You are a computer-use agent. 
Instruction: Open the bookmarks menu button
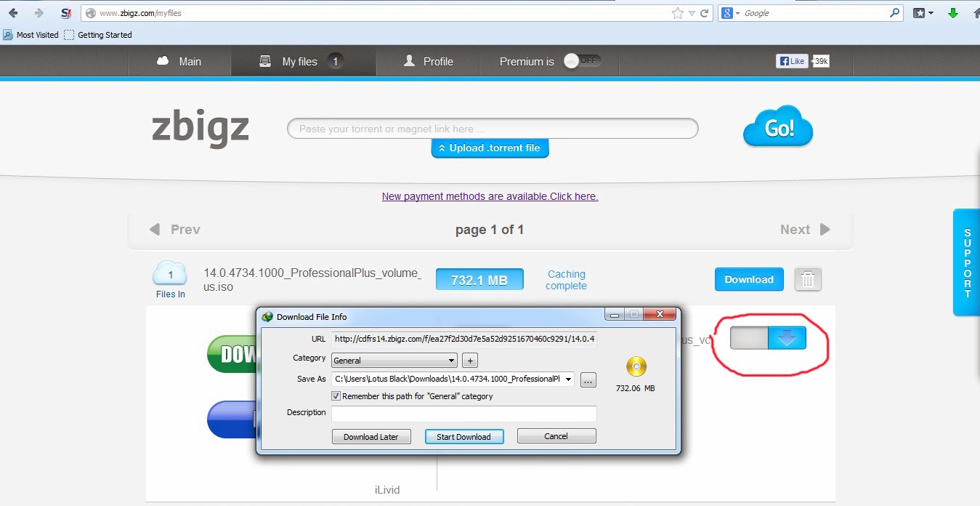tap(923, 13)
